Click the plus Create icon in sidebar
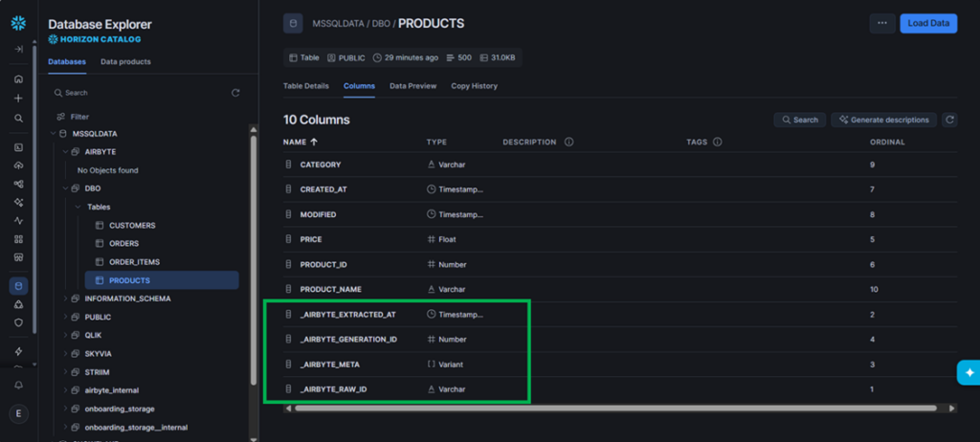This screenshot has width=980, height=442. 18,99
